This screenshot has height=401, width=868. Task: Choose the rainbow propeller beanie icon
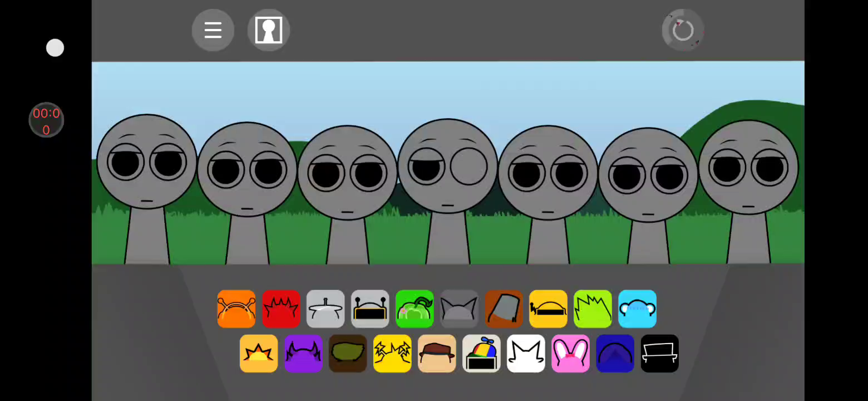[481, 354]
